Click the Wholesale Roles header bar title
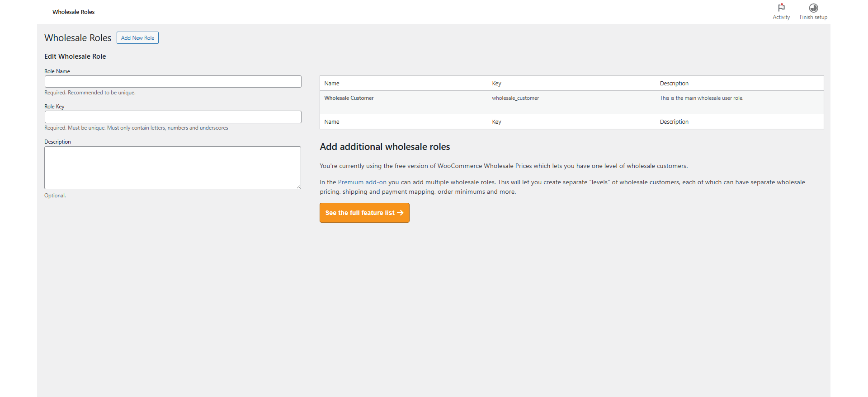The height and width of the screenshot is (397, 868). [73, 12]
